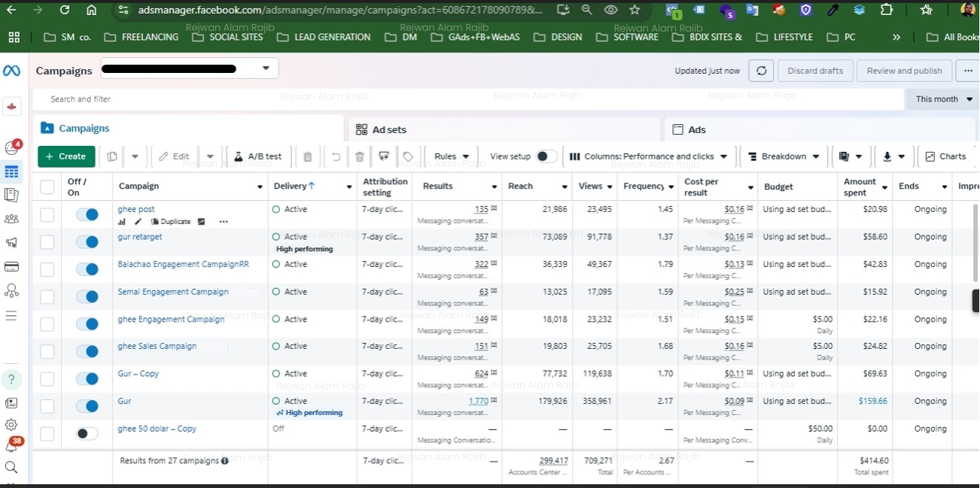Open the help question mark icon

point(11,378)
